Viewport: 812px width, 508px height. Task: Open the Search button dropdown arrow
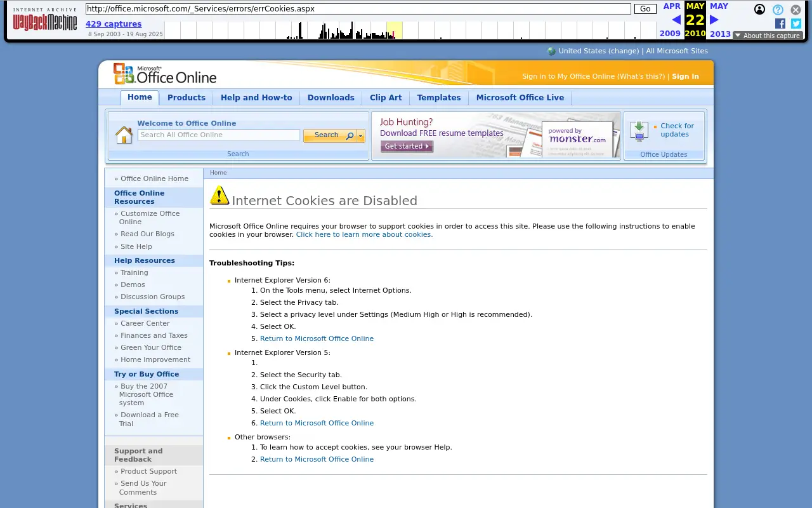point(361,135)
